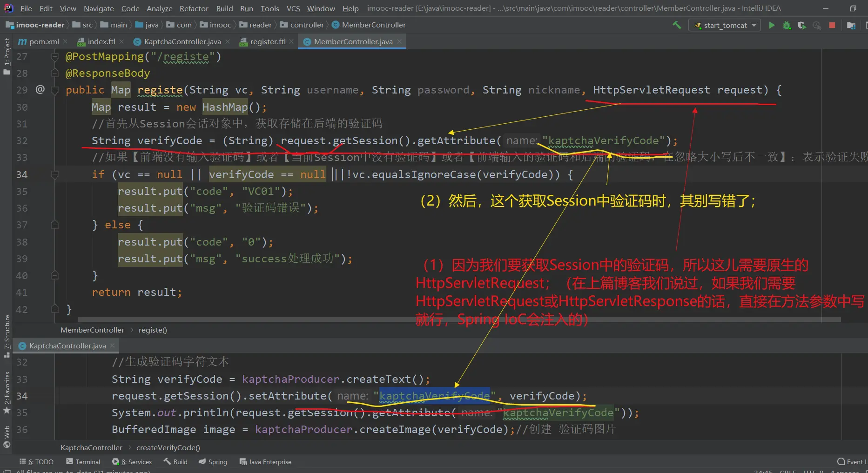868x473 pixels.
Task: Click the controller folder in the breadcrumb
Action: pyautogui.click(x=306, y=25)
